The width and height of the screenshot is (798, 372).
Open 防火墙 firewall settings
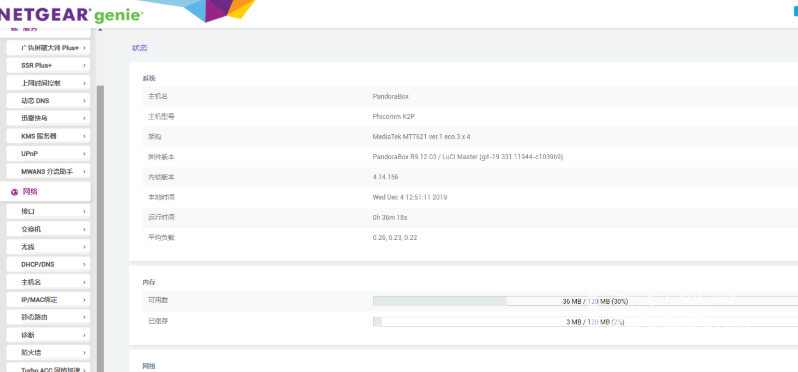48,353
